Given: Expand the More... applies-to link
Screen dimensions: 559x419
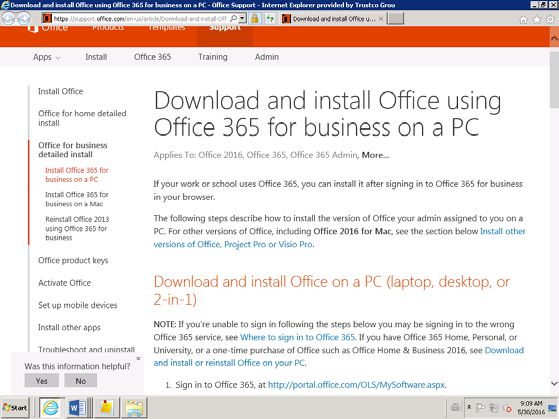Looking at the screenshot, I should [375, 155].
